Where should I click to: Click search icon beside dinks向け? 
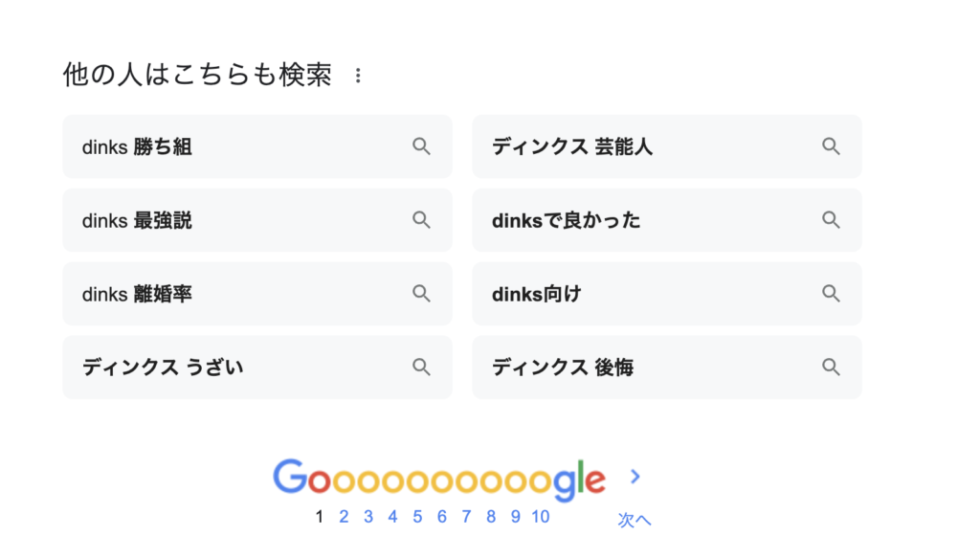tap(831, 293)
